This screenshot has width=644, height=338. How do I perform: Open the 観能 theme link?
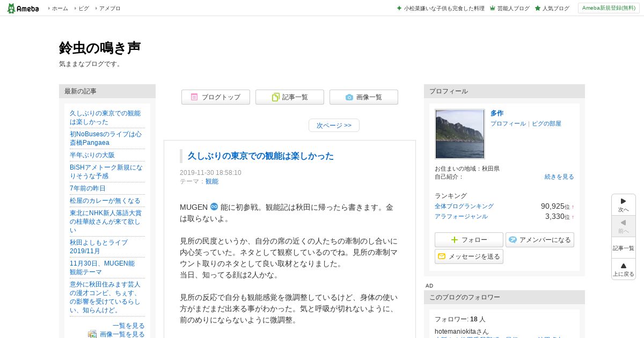pos(212,181)
